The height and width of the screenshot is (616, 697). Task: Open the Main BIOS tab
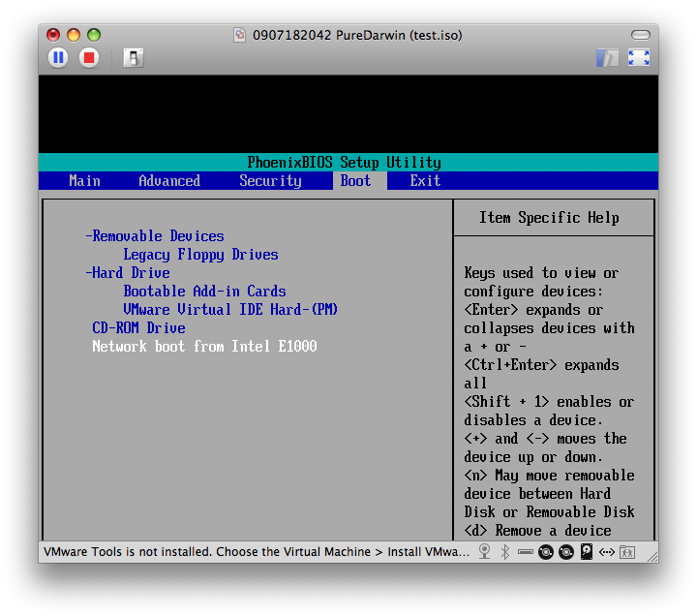(x=84, y=180)
